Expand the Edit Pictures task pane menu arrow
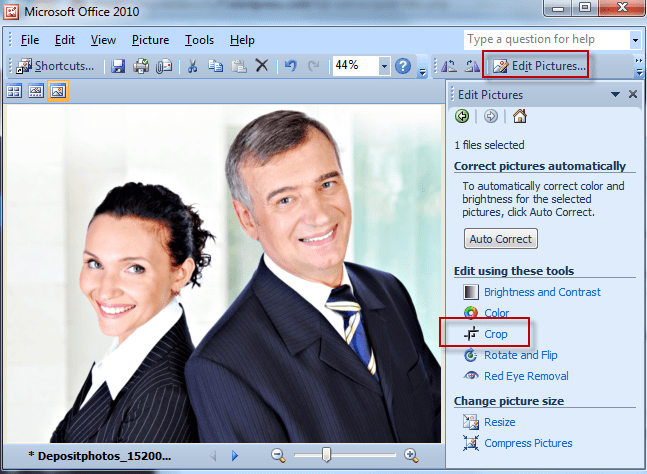 point(615,95)
